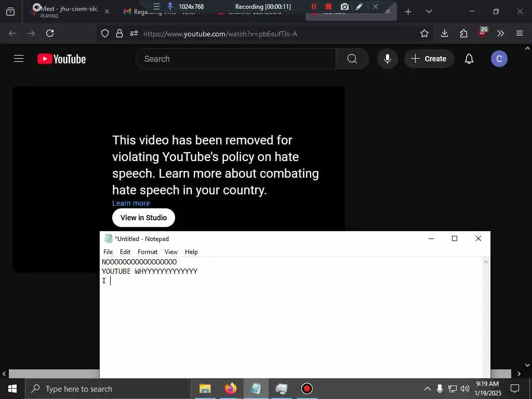The width and height of the screenshot is (532, 399).
Task: Open the Firefox extensions puzzle icon
Action: coord(463,33)
